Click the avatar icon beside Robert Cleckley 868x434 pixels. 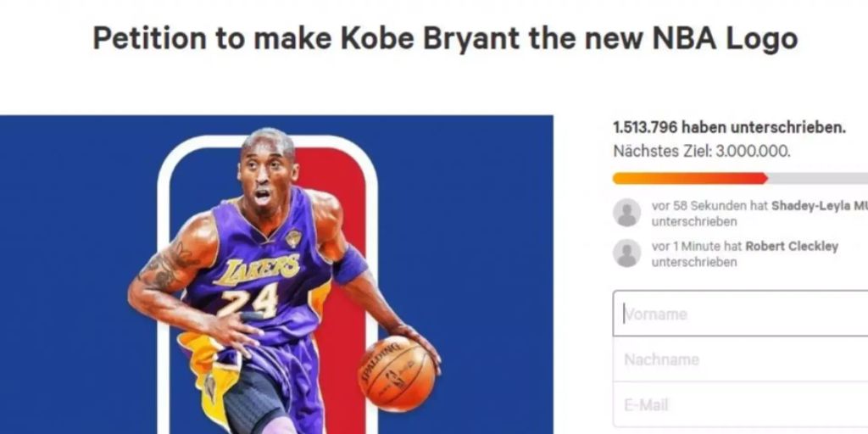point(626,253)
